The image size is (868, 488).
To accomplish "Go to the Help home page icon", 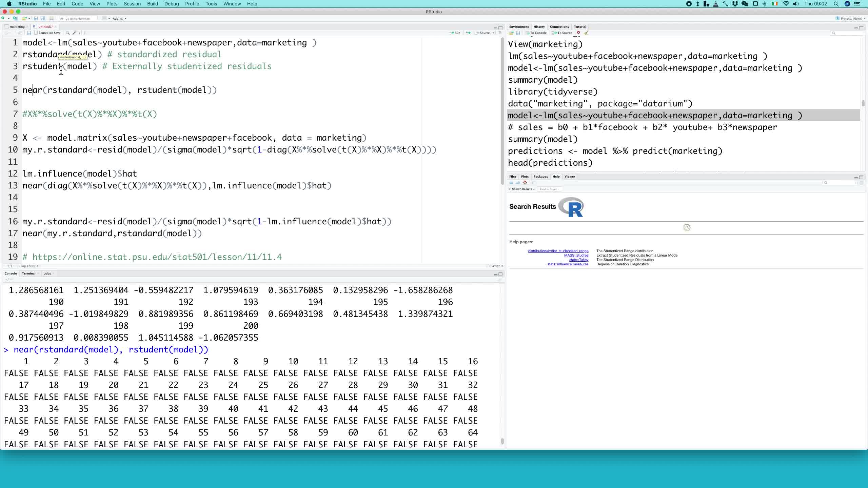I will pos(525,183).
